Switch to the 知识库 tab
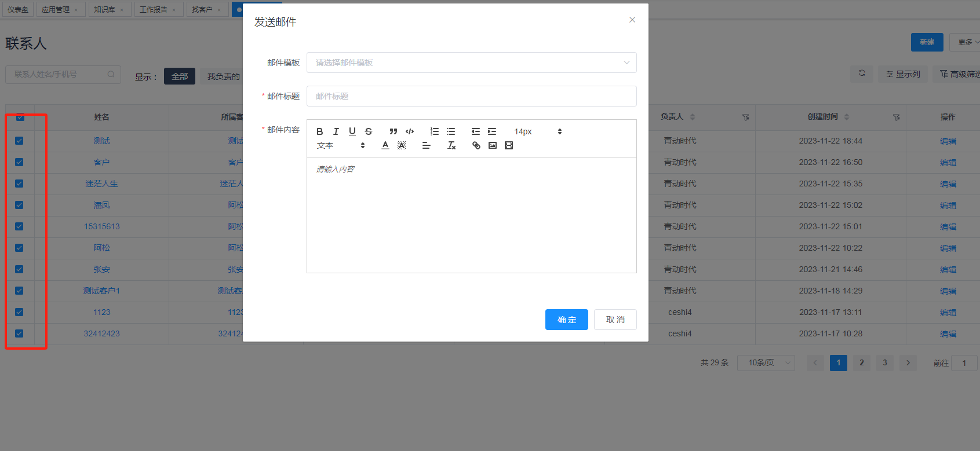 tap(105, 9)
